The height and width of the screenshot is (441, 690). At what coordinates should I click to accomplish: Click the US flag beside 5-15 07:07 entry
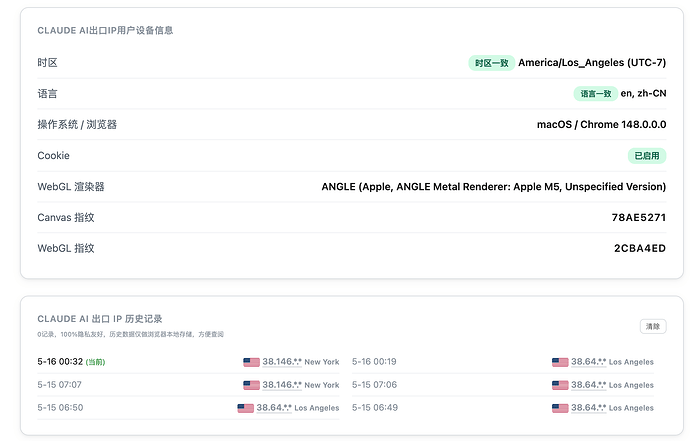click(x=251, y=385)
